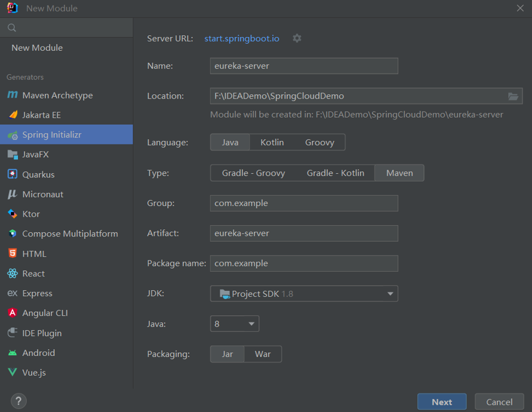Pick the JavaFX generator icon
This screenshot has width=532, height=412.
click(x=13, y=155)
